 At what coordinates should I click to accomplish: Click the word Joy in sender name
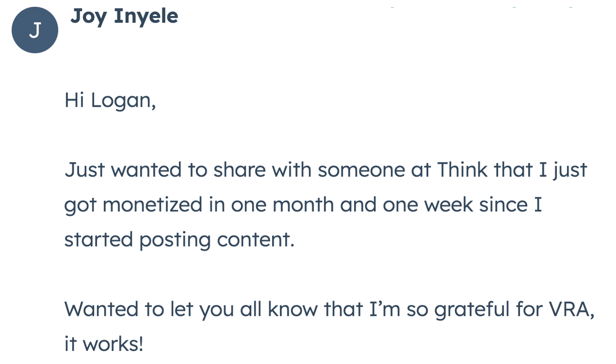tap(89, 17)
